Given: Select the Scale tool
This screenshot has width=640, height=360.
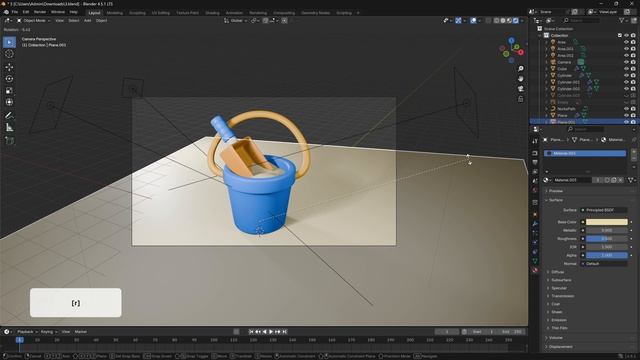Looking at the screenshot, I should (9, 91).
